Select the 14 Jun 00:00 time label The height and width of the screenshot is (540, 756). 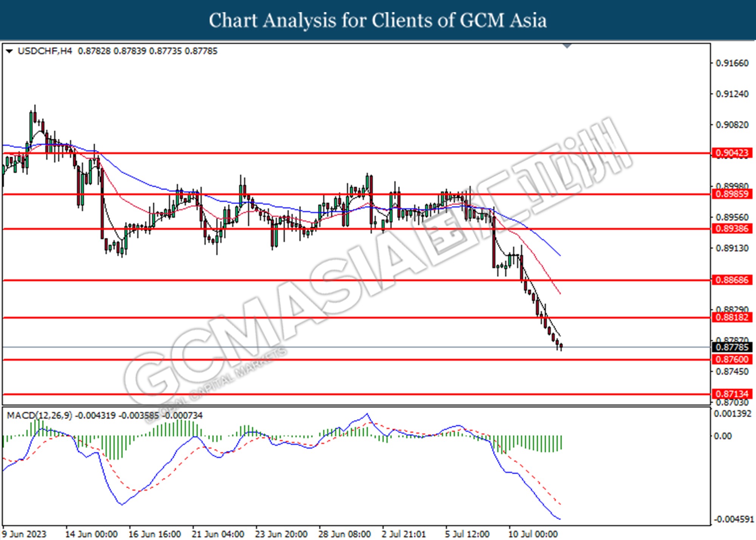pos(91,534)
